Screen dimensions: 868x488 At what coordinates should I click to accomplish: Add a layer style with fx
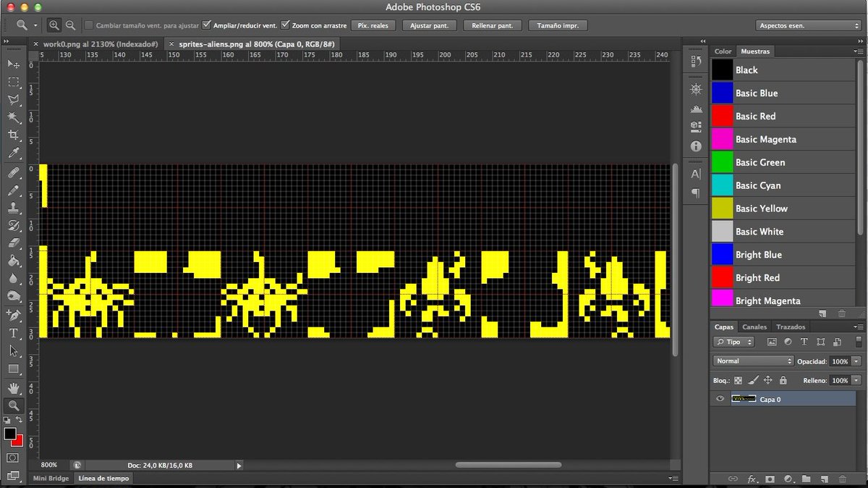[x=752, y=479]
